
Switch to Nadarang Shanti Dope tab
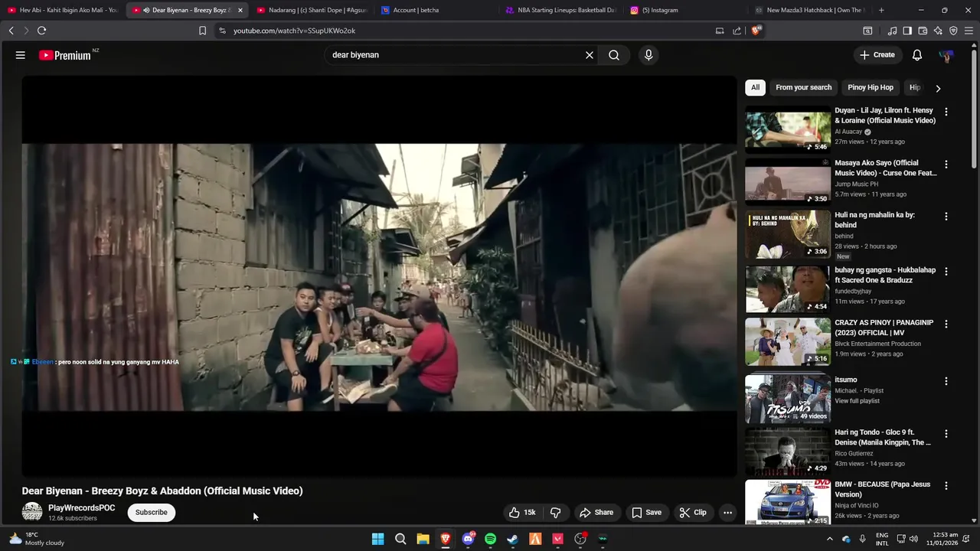312,10
